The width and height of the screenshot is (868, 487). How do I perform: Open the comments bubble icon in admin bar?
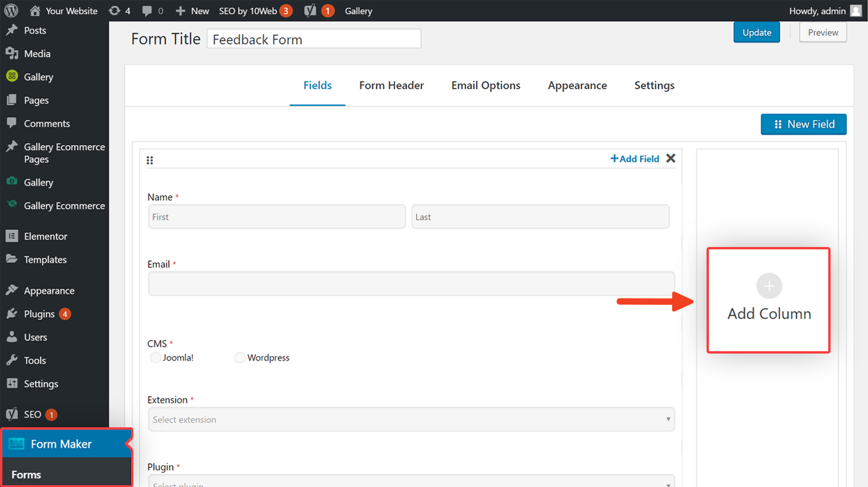(x=147, y=11)
